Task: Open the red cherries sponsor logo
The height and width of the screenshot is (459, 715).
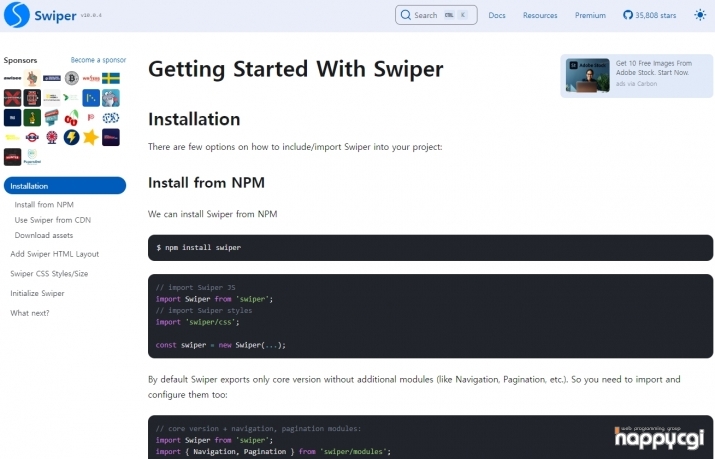Action: coord(72,118)
